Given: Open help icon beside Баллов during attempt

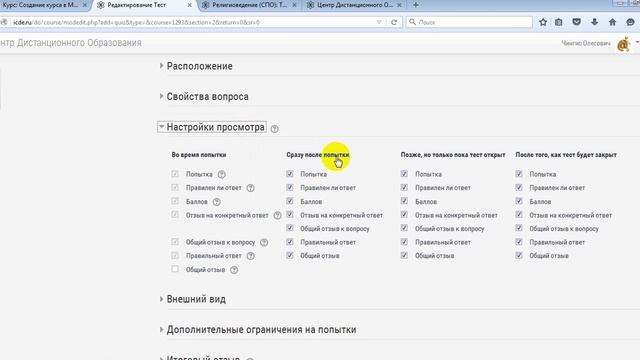Looking at the screenshot, I should (217, 202).
